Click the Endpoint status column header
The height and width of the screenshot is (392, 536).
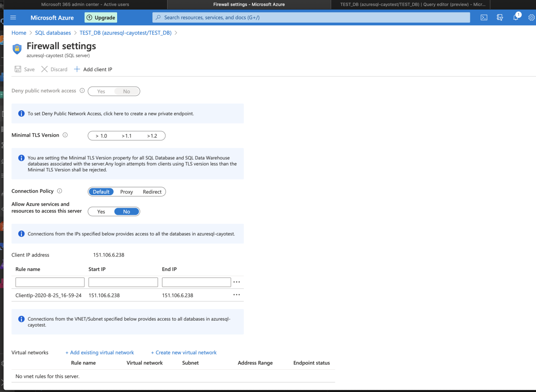(311, 363)
